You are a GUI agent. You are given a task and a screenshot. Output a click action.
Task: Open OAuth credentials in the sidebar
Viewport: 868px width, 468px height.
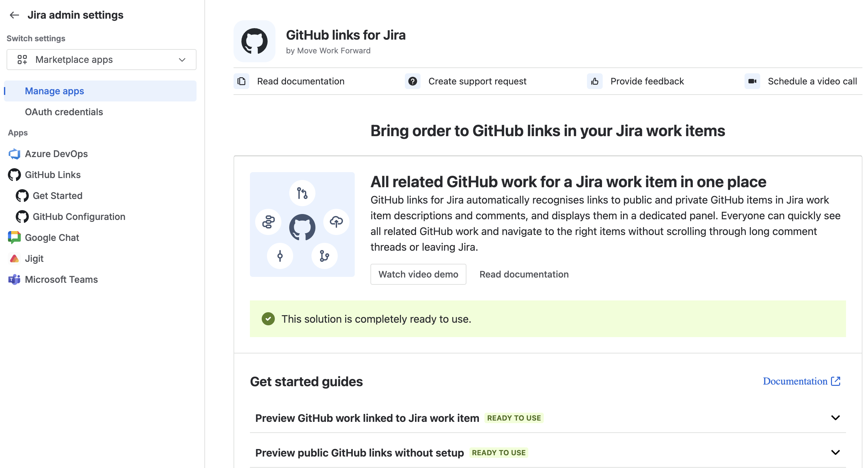pos(64,112)
